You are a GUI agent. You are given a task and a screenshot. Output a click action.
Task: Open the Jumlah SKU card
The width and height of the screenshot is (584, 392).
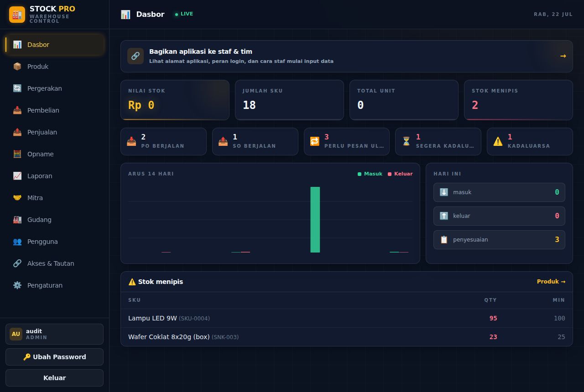[289, 100]
